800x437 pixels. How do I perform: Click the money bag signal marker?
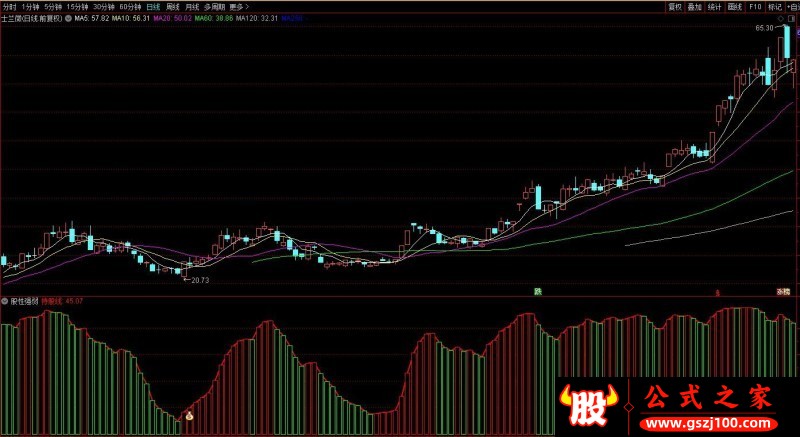pos(189,416)
